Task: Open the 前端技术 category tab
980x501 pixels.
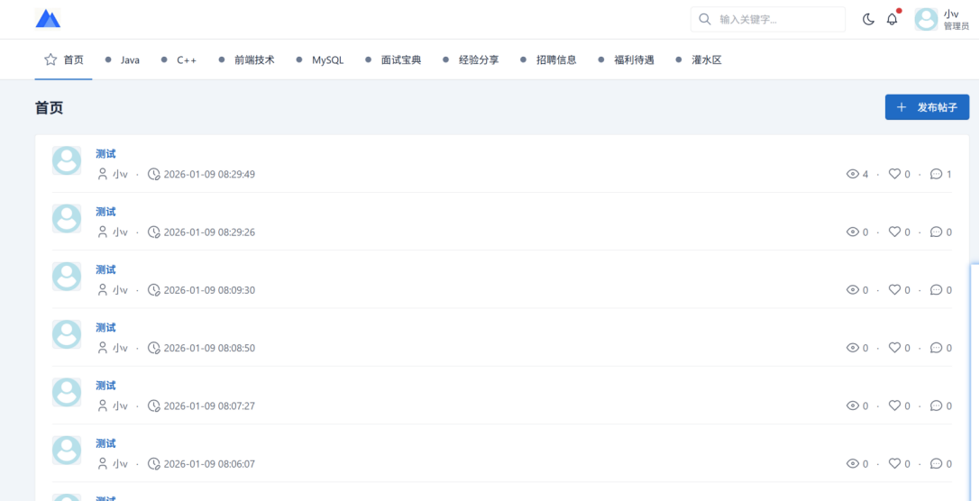Action: click(x=246, y=60)
